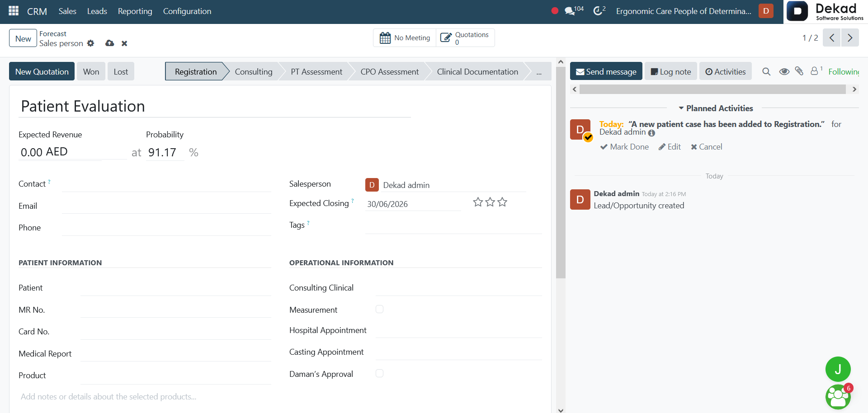Click the paperclip attachments icon

[x=799, y=71]
